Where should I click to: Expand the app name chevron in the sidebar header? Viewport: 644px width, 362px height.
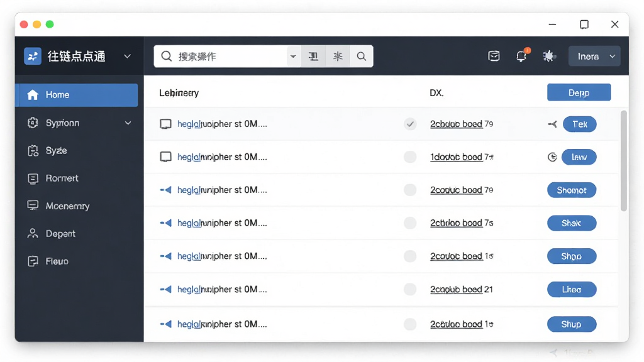pyautogui.click(x=127, y=56)
